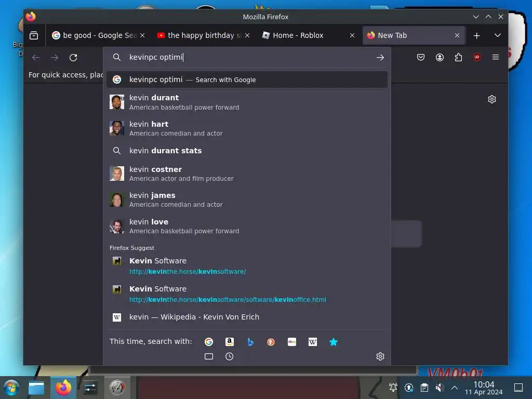The height and width of the screenshot is (399, 532).
Task: Click the Go arrow in address bar
Action: [x=380, y=57]
